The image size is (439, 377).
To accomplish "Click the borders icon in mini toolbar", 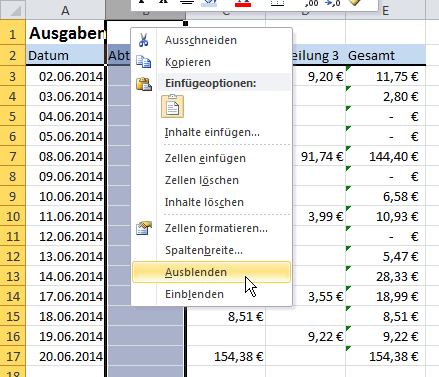I will tap(277, 3).
